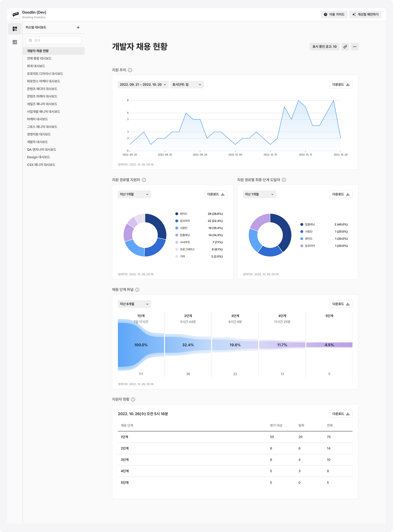The image size is (393, 532).
Task: Click the 이용 가이드 button
Action: point(334,15)
